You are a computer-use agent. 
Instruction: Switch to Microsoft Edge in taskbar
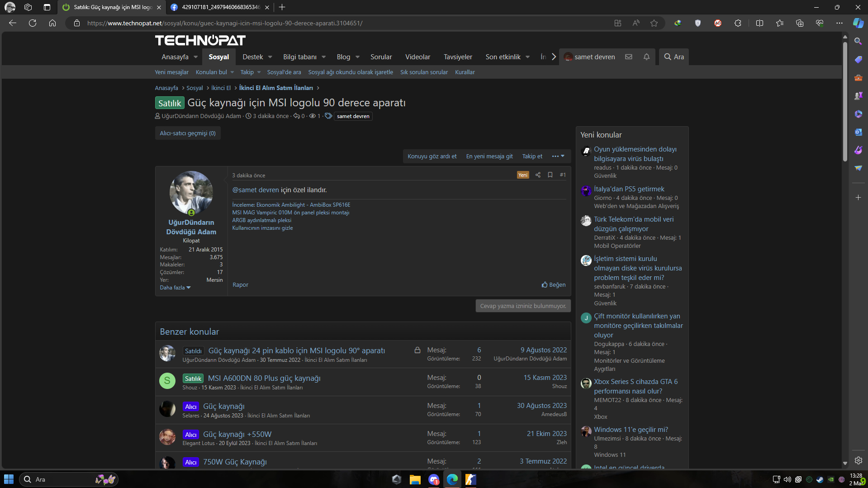coord(452,479)
